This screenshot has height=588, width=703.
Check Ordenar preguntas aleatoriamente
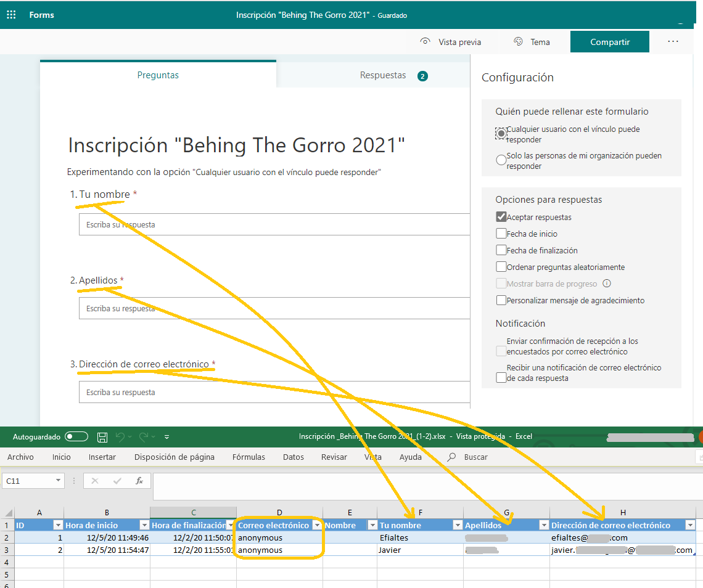pyautogui.click(x=501, y=267)
